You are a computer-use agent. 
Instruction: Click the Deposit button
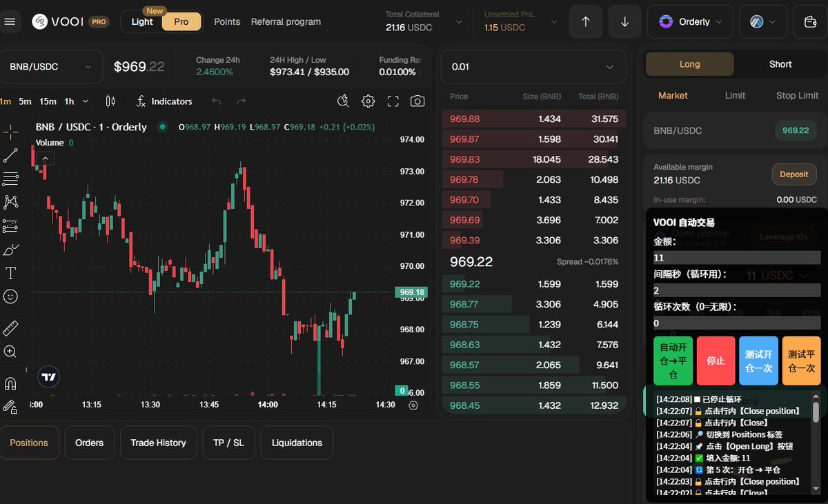[793, 174]
